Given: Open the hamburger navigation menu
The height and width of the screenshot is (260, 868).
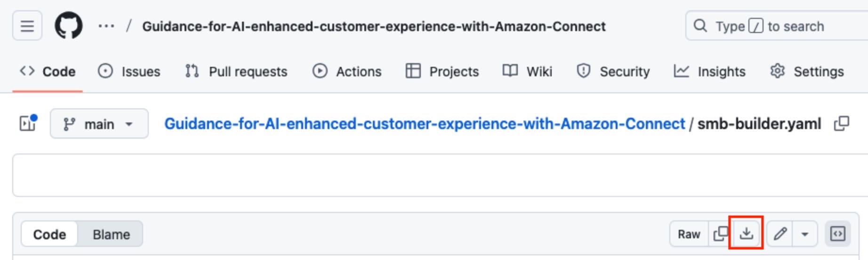Looking at the screenshot, I should click(27, 26).
